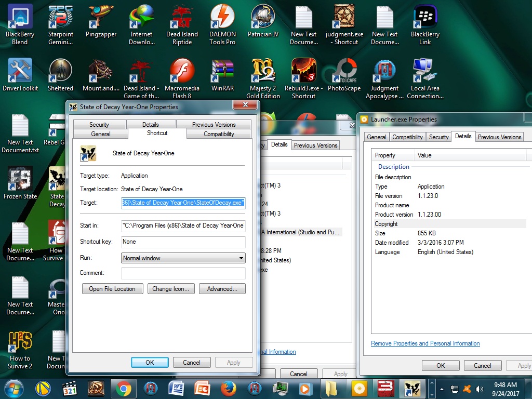
Task: Open the volume speaker tray icon
Action: coord(479,389)
